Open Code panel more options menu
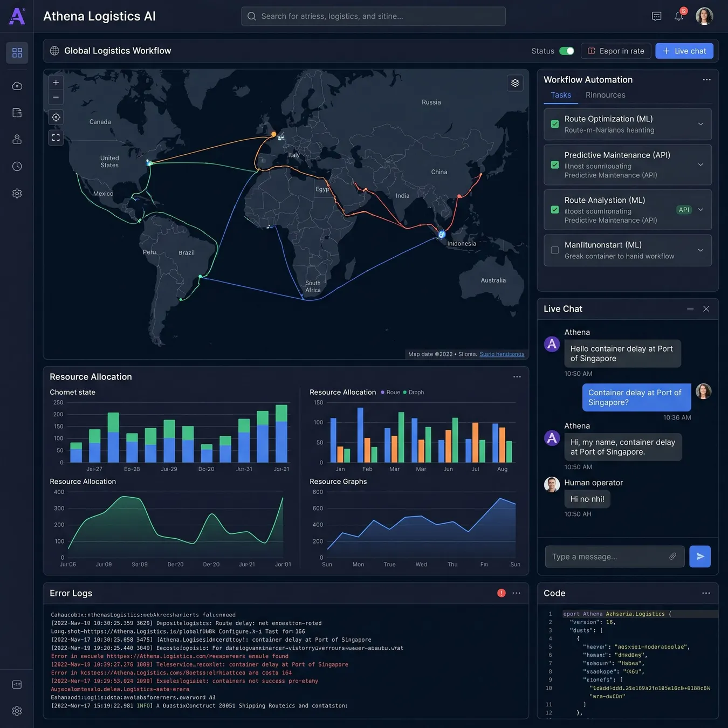728x728 pixels. pyautogui.click(x=706, y=593)
